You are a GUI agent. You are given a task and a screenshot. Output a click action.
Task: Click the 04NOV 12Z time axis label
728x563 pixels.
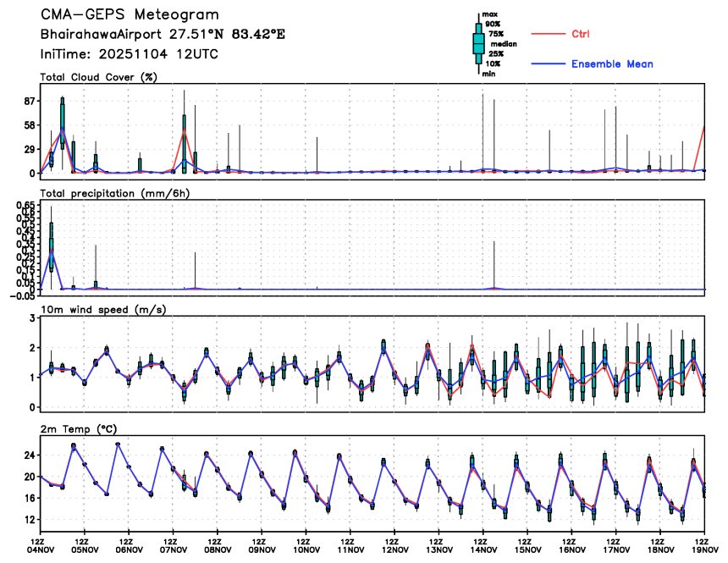click(x=41, y=545)
